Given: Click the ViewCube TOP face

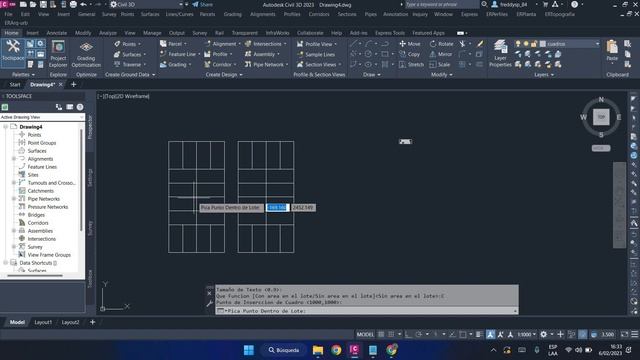Looking at the screenshot, I should [601, 117].
